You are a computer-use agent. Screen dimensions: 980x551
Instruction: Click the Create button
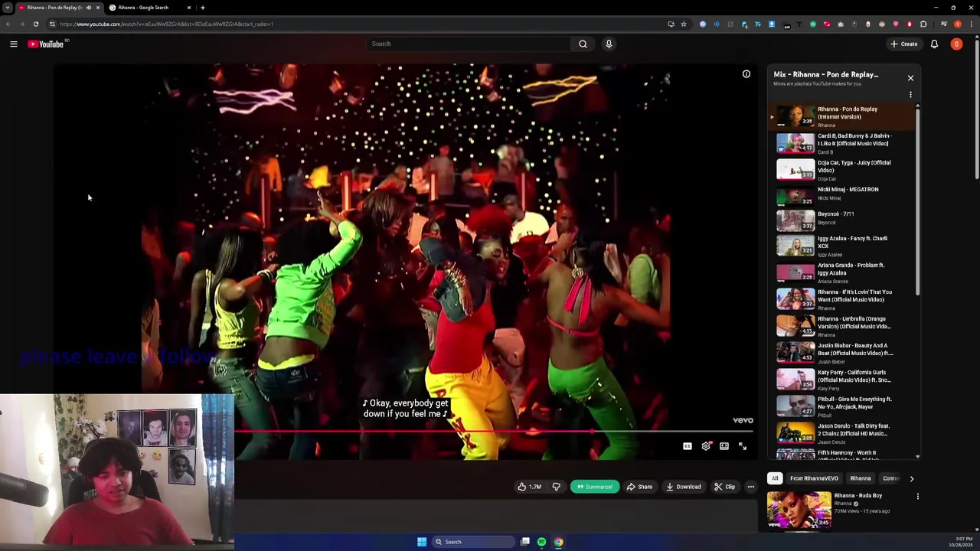click(x=904, y=44)
